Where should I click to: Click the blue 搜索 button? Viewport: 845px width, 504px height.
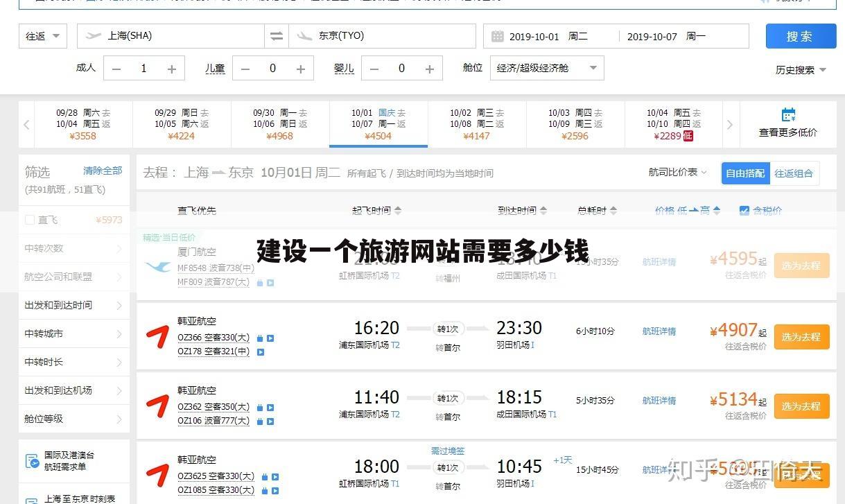pyautogui.click(x=801, y=37)
